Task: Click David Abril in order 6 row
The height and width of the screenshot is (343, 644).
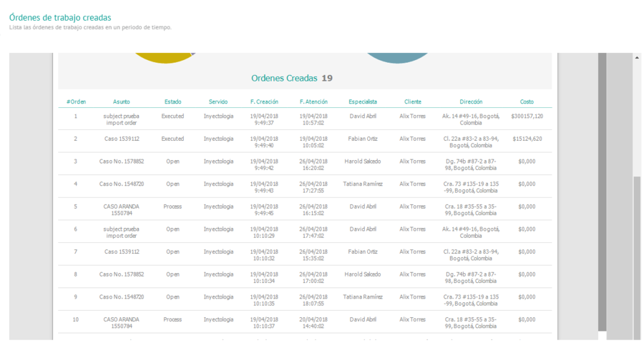Action: [x=363, y=229]
